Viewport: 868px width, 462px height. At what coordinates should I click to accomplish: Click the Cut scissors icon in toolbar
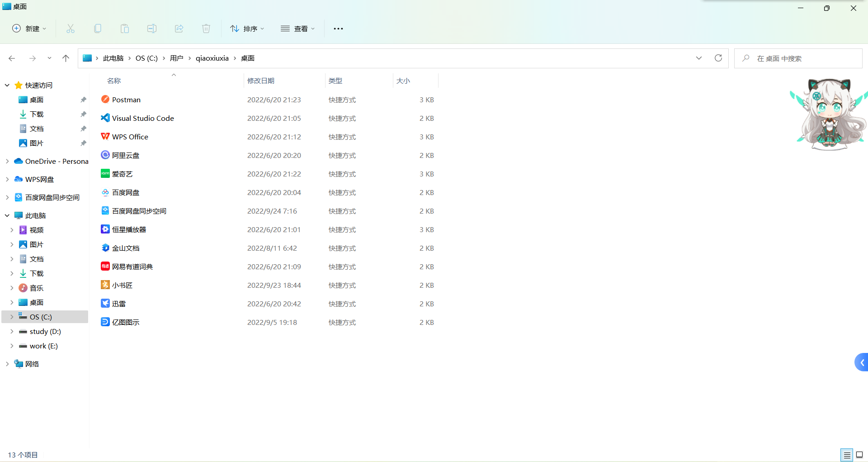coord(71,29)
